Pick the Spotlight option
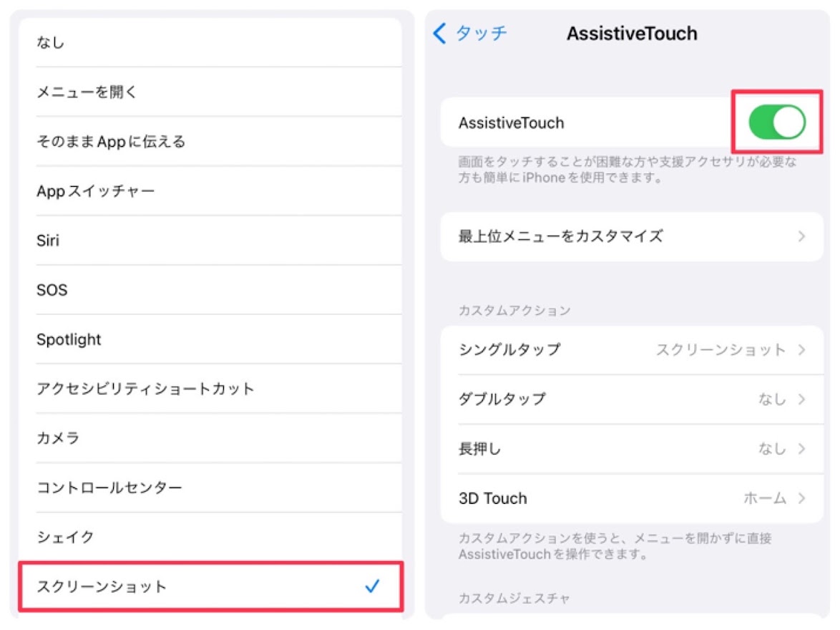This screenshot has height=630, width=840. 210,339
